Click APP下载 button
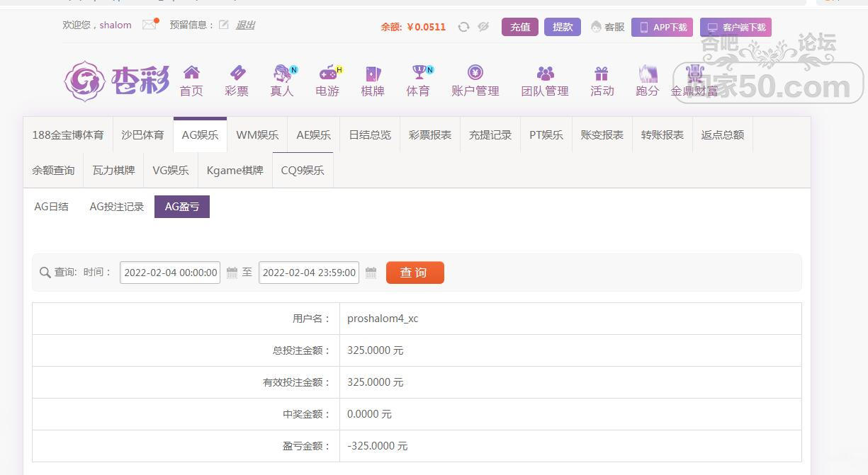The image size is (868, 475). pos(662,27)
